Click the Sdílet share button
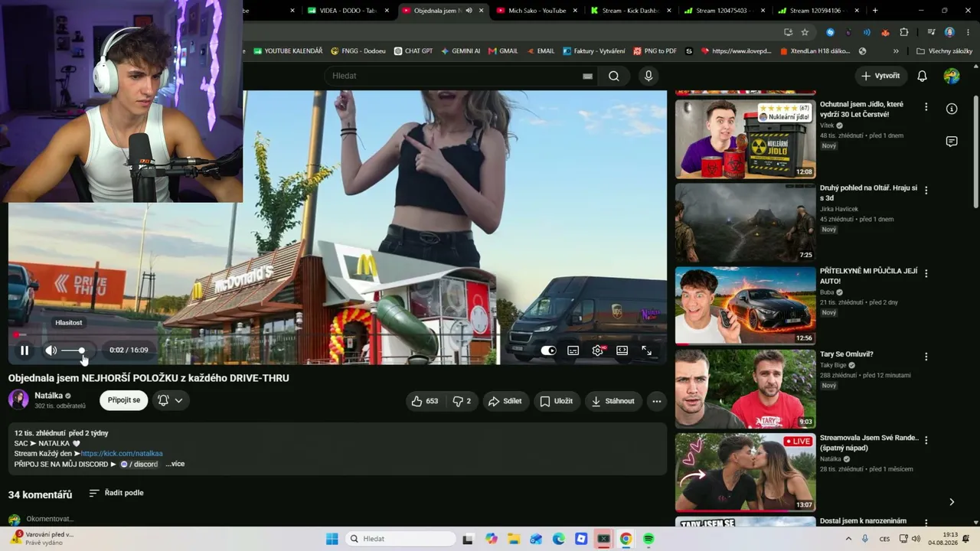The width and height of the screenshot is (980, 551). [505, 401]
